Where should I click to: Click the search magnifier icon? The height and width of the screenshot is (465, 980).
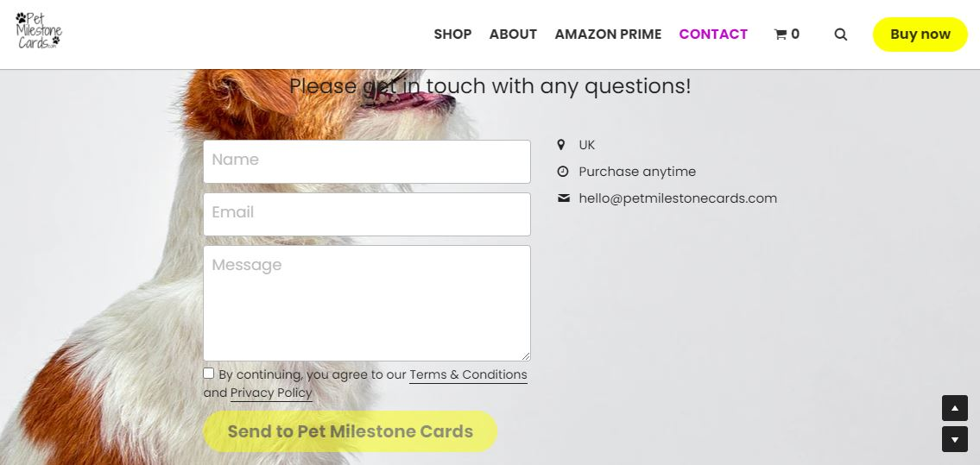(x=840, y=35)
